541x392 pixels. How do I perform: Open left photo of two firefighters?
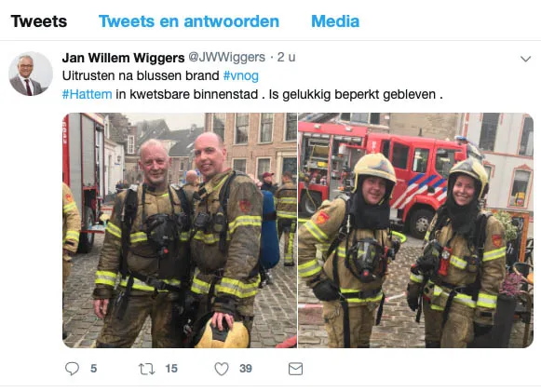coord(180,230)
